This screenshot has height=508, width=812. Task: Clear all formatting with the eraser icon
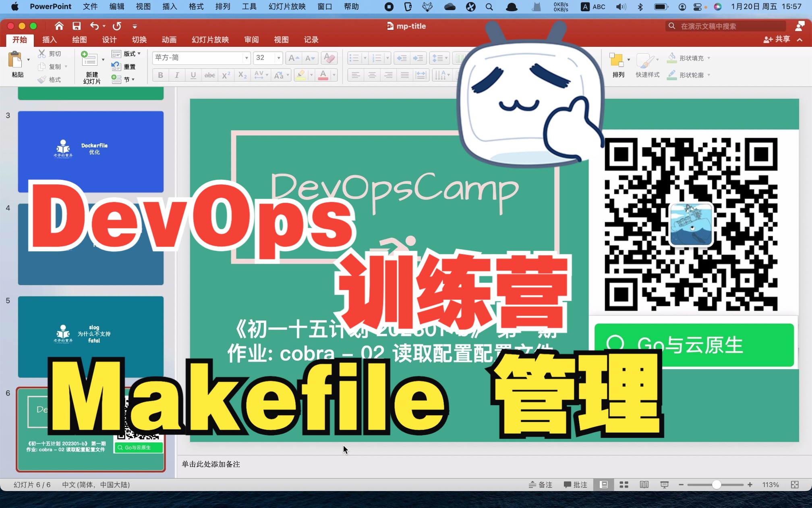tap(329, 58)
